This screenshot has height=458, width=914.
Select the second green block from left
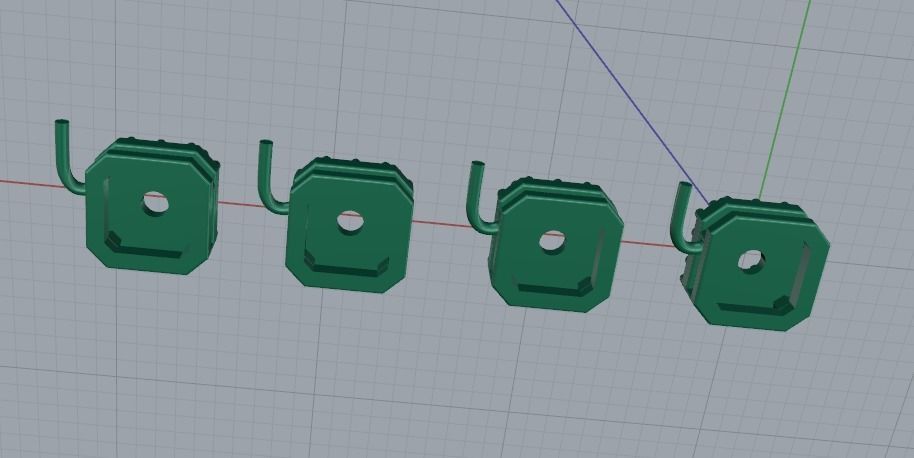point(349,225)
